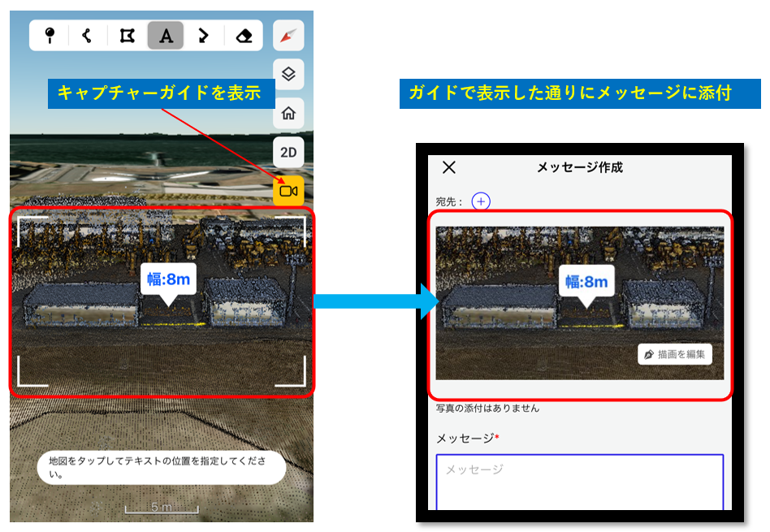Viewport: 770px width, 532px height.
Task: Tap the 地図をタップして hint message
Action: point(162,468)
